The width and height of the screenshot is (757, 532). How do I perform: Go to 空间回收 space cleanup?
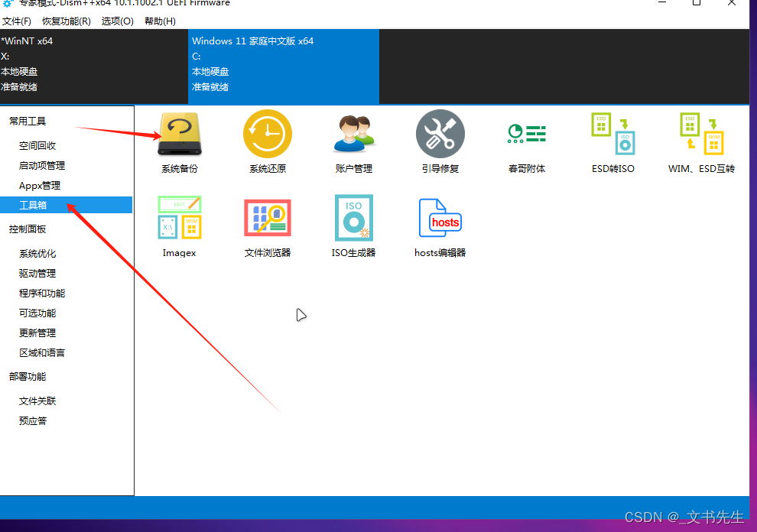37,146
